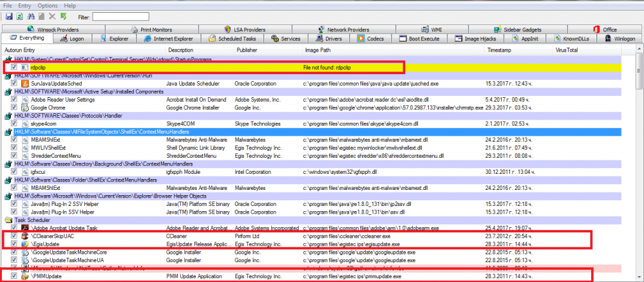Viewport: 644px width, 282px height.
Task: Sort by VirusTotal column header
Action: (587, 50)
